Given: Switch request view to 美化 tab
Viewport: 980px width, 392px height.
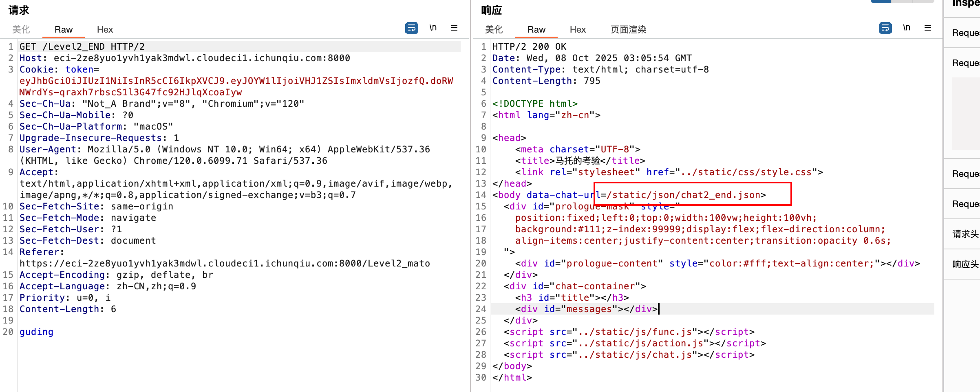Looking at the screenshot, I should pyautogui.click(x=21, y=29).
